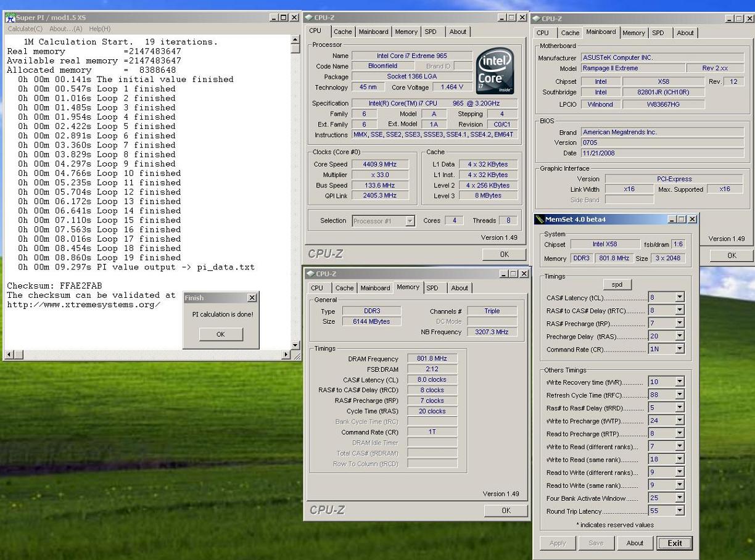The width and height of the screenshot is (755, 560).
Task: Click the MemSet 4.0 beta4 title bar icon
Action: pos(539,219)
